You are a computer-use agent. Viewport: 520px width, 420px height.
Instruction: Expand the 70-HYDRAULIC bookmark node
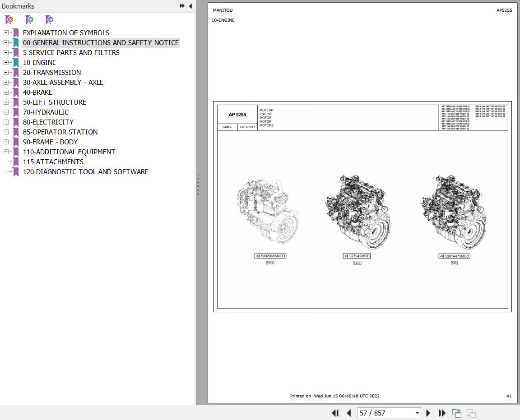coord(5,112)
